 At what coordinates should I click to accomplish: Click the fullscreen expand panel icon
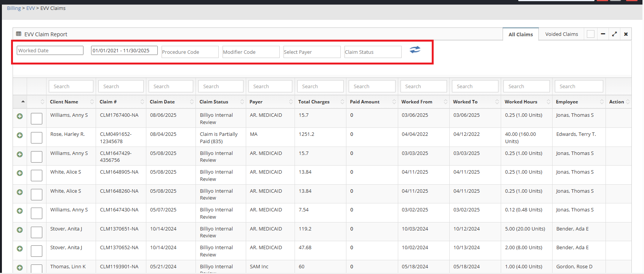click(x=614, y=34)
